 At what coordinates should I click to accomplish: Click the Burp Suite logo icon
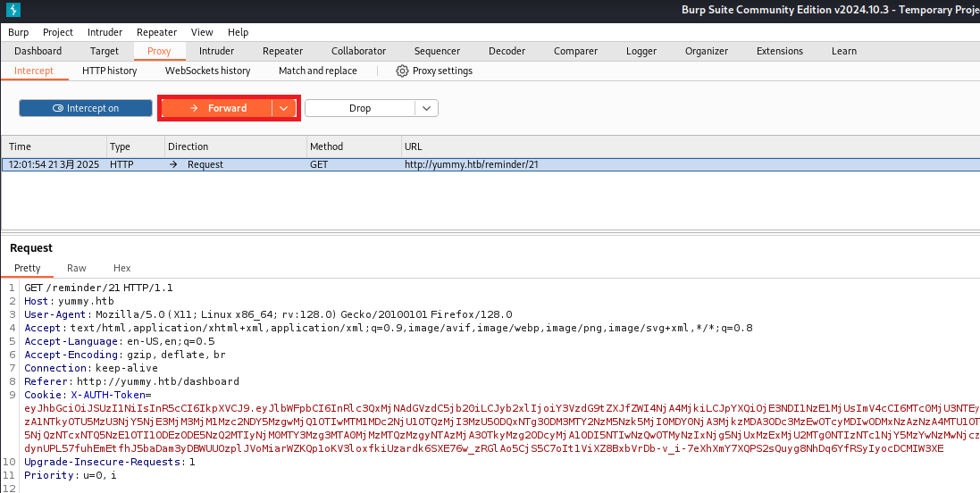point(12,11)
